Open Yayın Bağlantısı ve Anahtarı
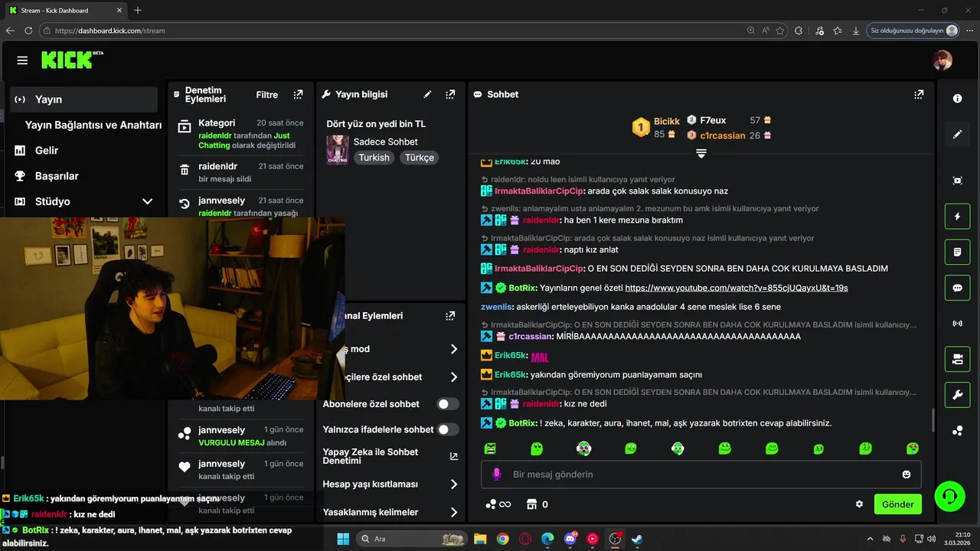Image resolution: width=980 pixels, height=551 pixels. 93,125
